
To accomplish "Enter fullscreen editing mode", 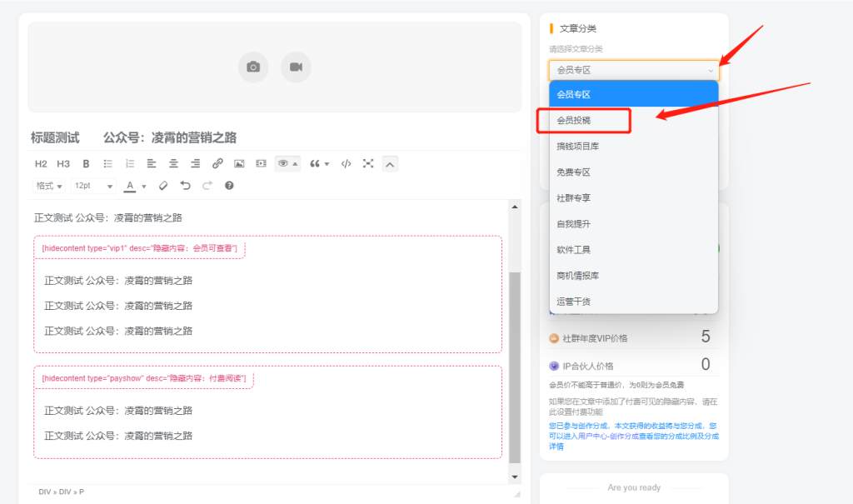I will [x=367, y=163].
